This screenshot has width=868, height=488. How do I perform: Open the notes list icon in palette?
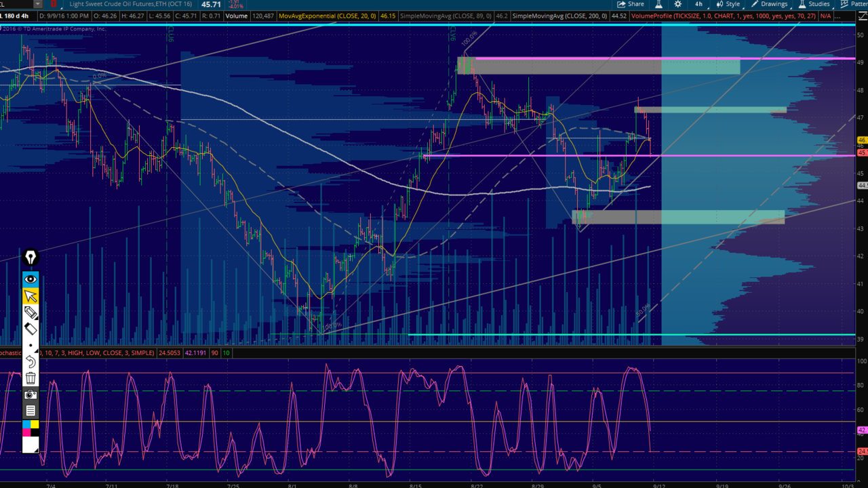[31, 411]
